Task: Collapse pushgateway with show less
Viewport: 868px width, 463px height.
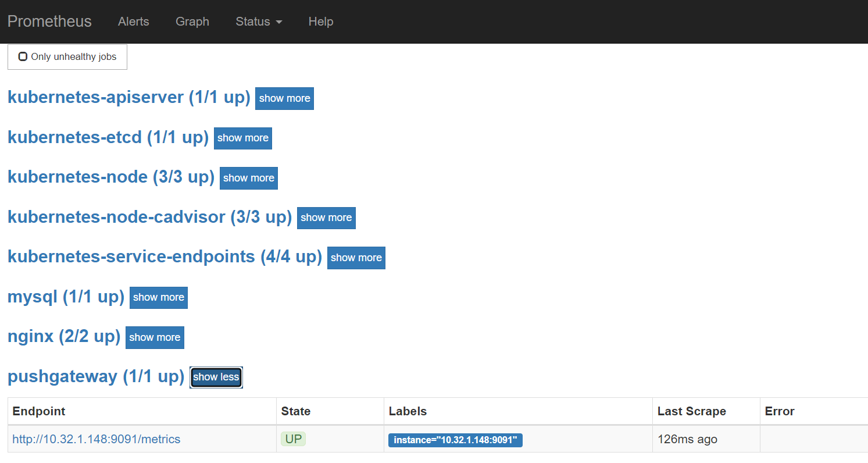Action: click(x=216, y=377)
